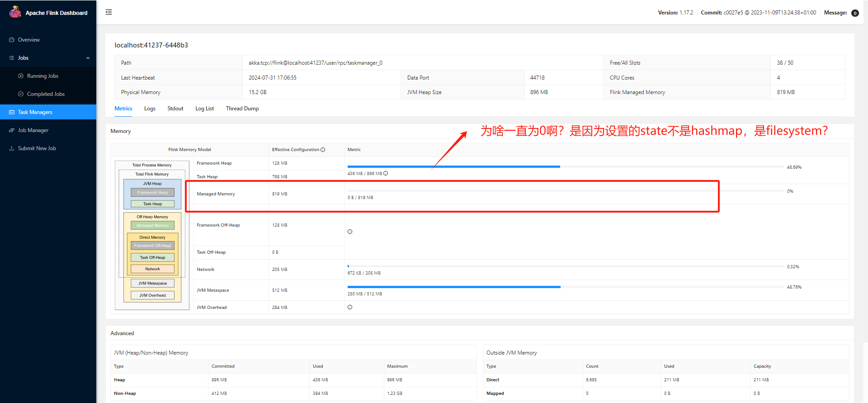Click the Non-Heap row in JVM memory table
868x403 pixels.
click(293, 394)
